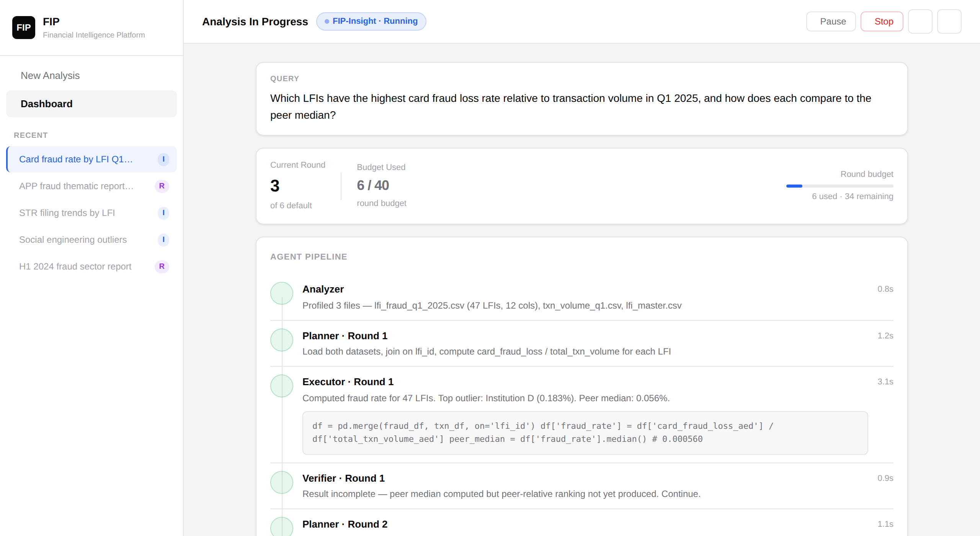Click the 'Analysis In Progress' page title
The image size is (980, 536).
pos(255,21)
